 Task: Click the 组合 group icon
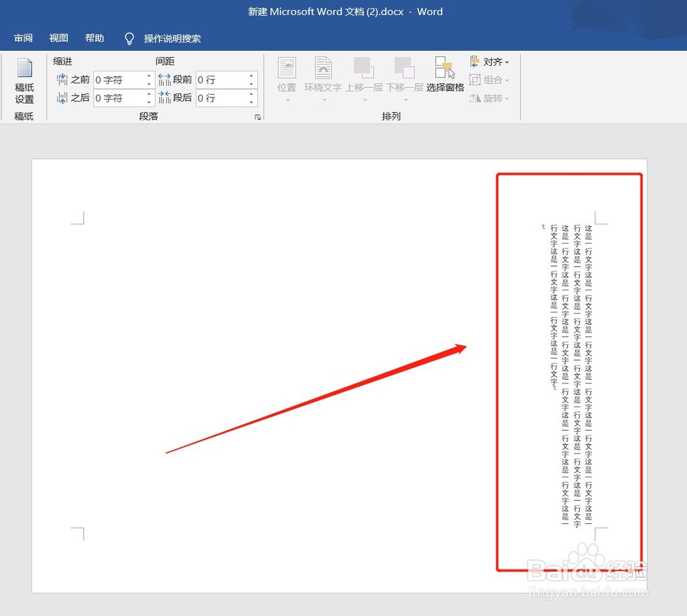click(475, 79)
